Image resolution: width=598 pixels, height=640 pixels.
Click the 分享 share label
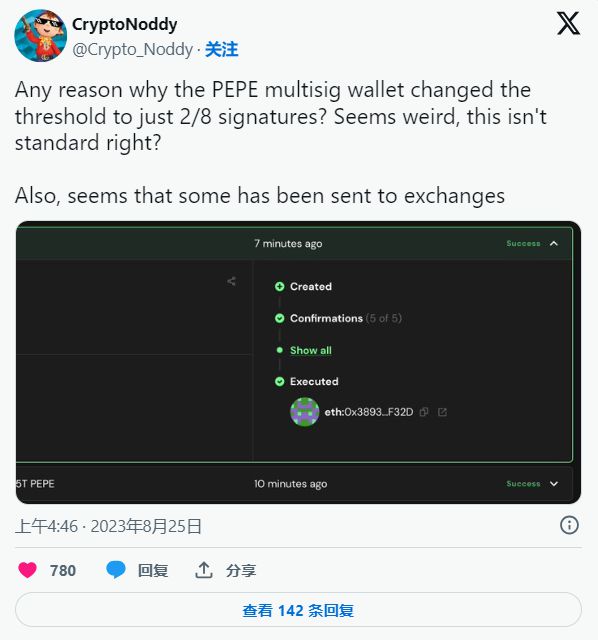(241, 570)
